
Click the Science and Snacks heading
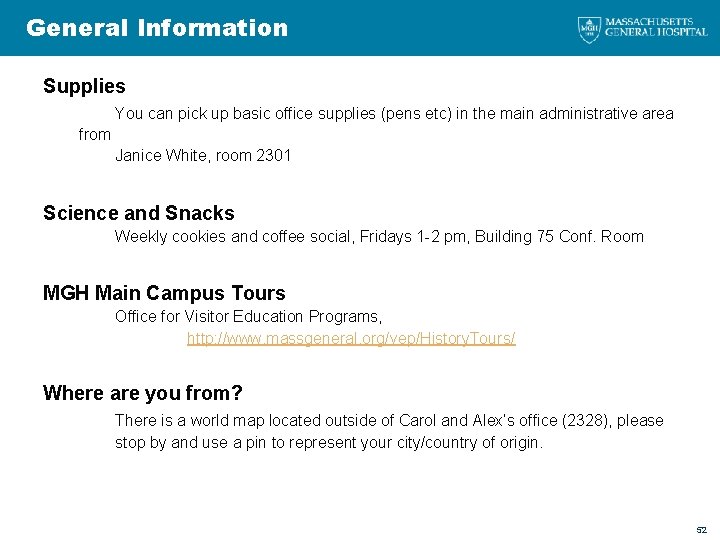[x=139, y=213]
